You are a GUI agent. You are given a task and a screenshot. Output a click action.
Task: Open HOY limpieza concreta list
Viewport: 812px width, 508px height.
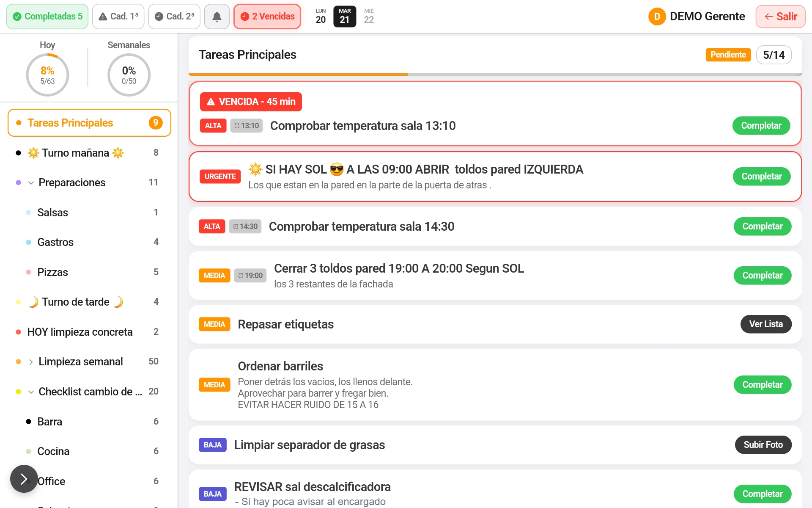tap(89, 332)
